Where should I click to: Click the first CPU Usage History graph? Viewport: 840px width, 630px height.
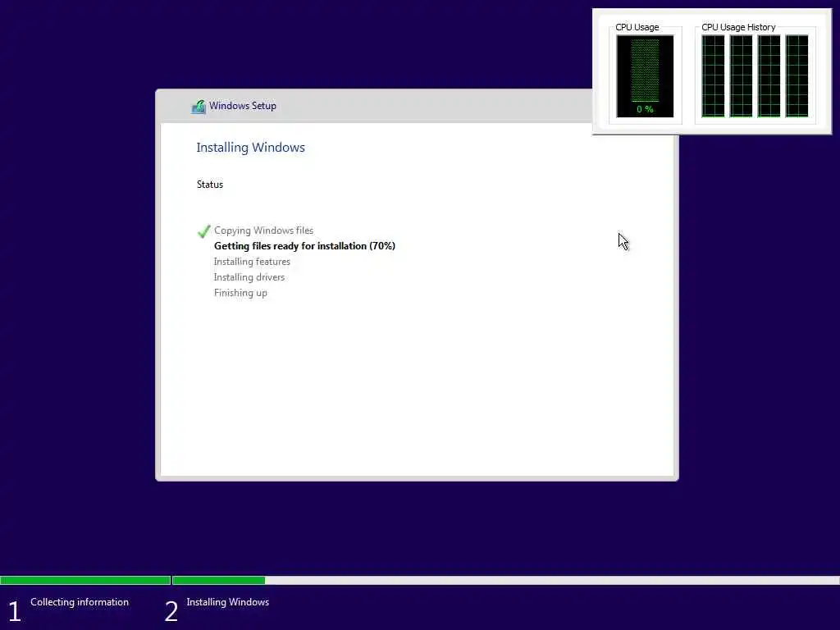(x=713, y=76)
